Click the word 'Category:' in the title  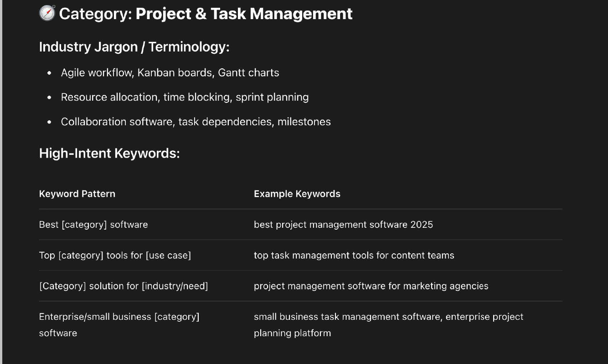pyautogui.click(x=96, y=14)
